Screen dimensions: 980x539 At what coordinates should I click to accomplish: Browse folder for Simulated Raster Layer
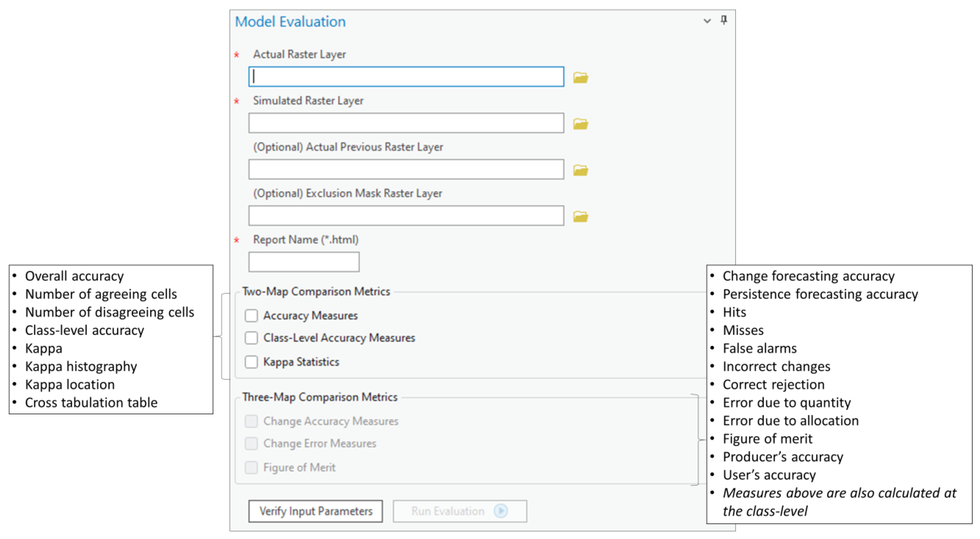(581, 124)
